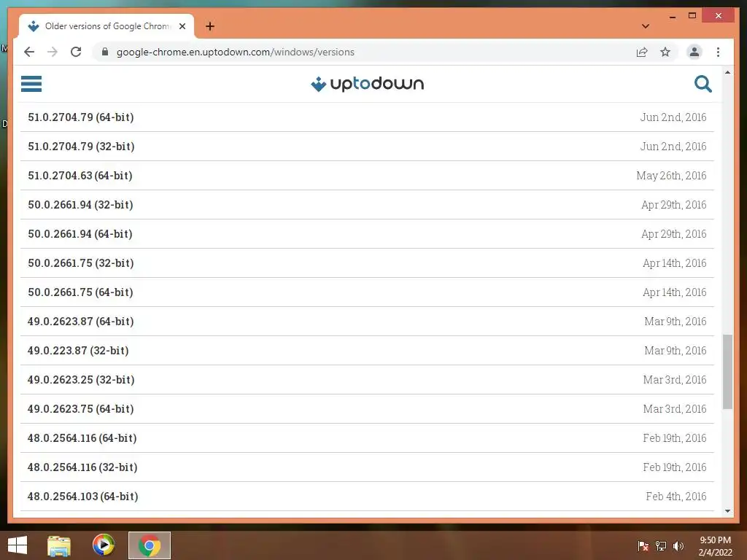Select the Older versions of Google Chrome tab
This screenshot has height=560, width=747.
click(107, 26)
